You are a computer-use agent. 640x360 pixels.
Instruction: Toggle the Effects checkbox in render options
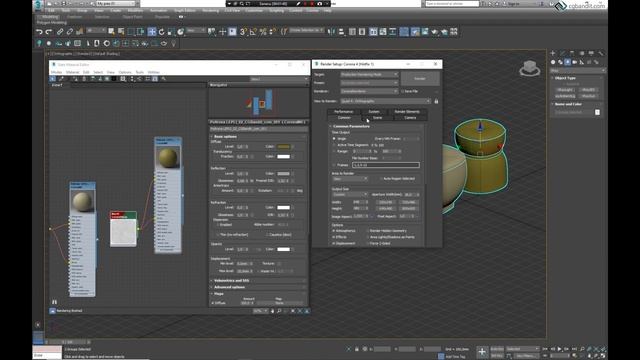[334, 237]
